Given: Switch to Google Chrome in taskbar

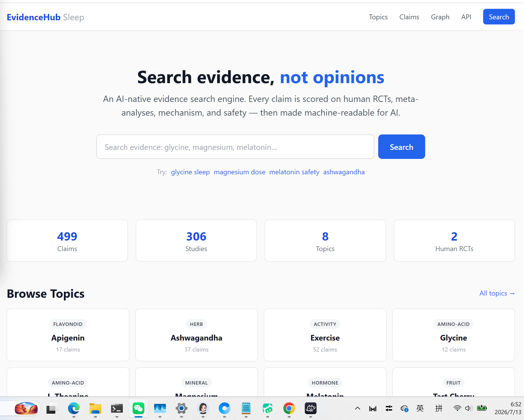Looking at the screenshot, I should pyautogui.click(x=289, y=408).
